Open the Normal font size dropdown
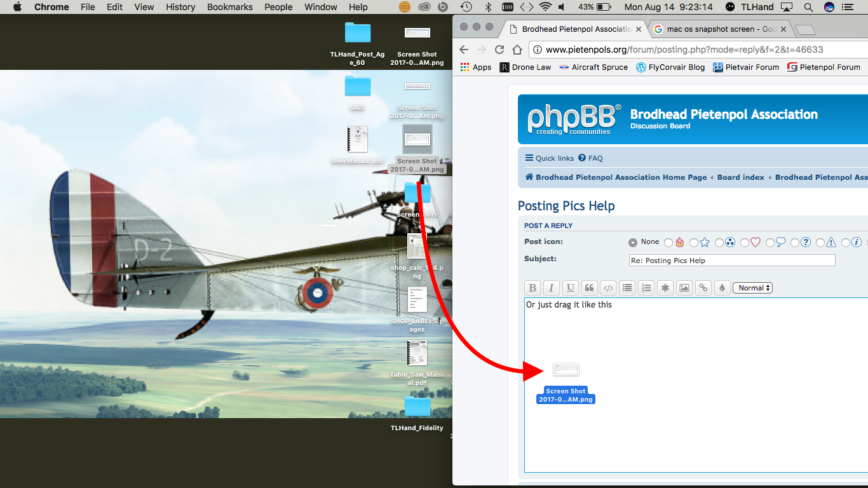 (752, 288)
